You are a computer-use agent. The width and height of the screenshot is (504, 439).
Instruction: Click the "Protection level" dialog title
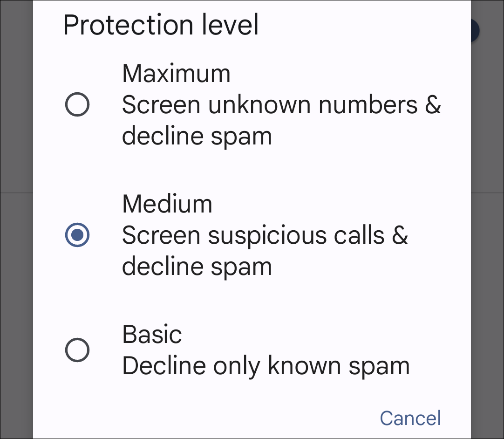click(161, 25)
